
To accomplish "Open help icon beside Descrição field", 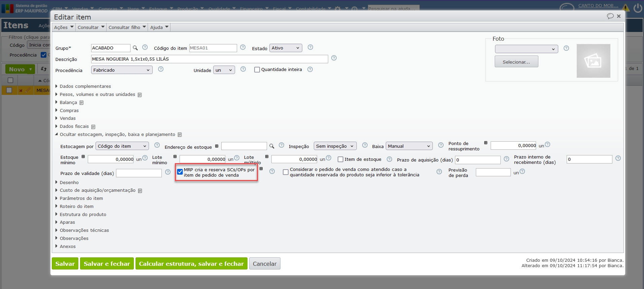I will point(334,58).
